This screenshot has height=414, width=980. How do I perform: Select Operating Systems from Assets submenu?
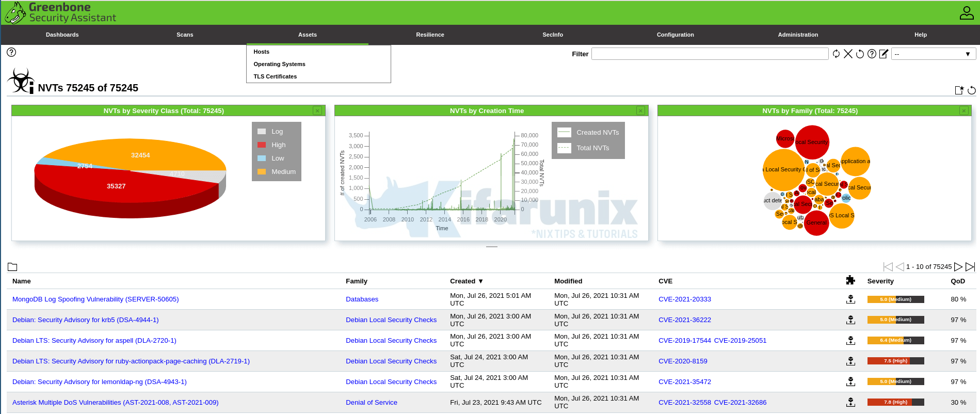(318, 64)
